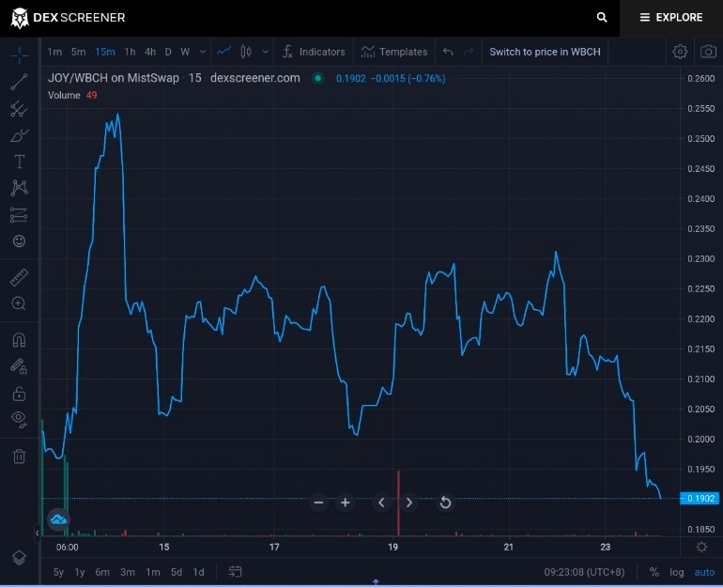
Task: Remove drawings with the trash icon
Action: [x=19, y=456]
